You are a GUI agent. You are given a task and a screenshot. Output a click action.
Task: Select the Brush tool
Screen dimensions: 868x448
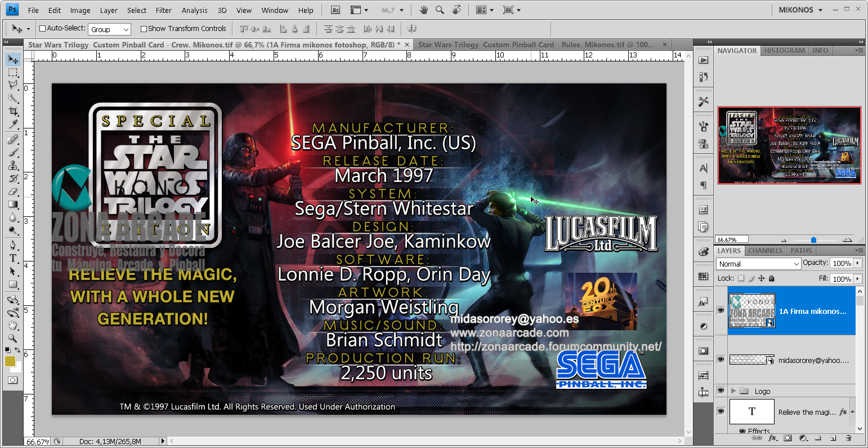[x=13, y=152]
